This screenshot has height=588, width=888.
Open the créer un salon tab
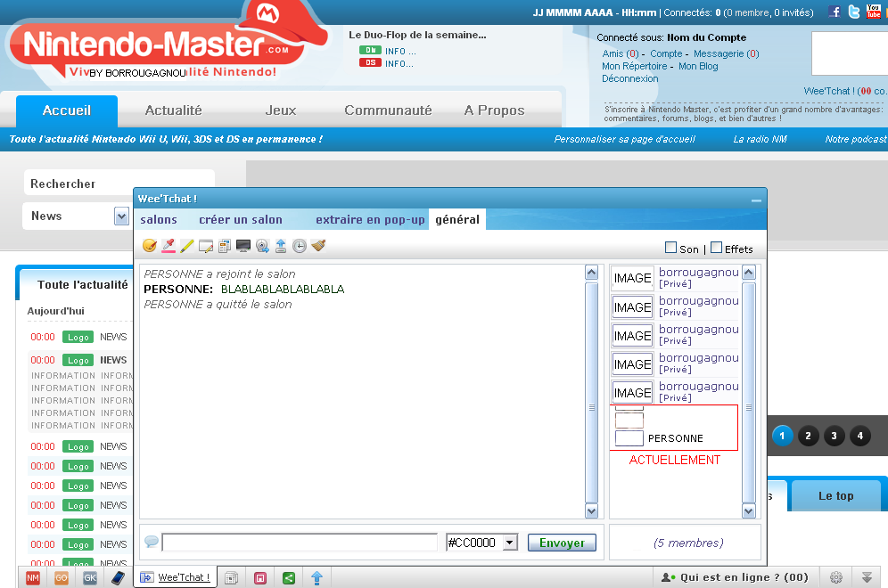(x=241, y=219)
